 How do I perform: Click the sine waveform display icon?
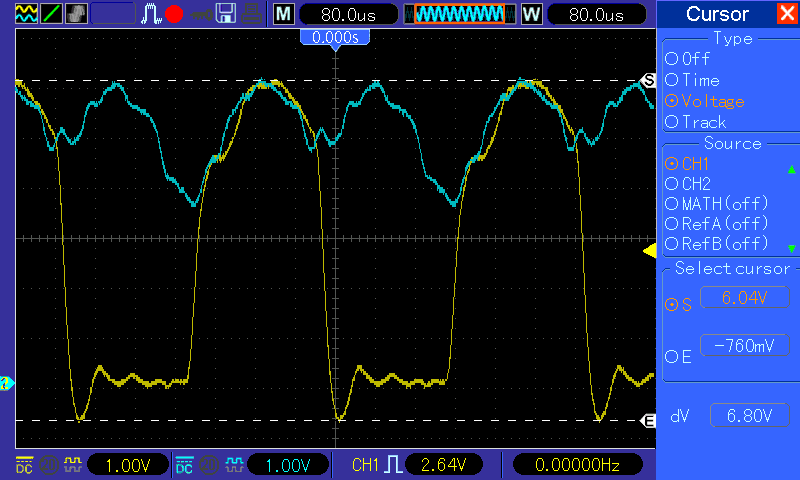click(x=26, y=14)
